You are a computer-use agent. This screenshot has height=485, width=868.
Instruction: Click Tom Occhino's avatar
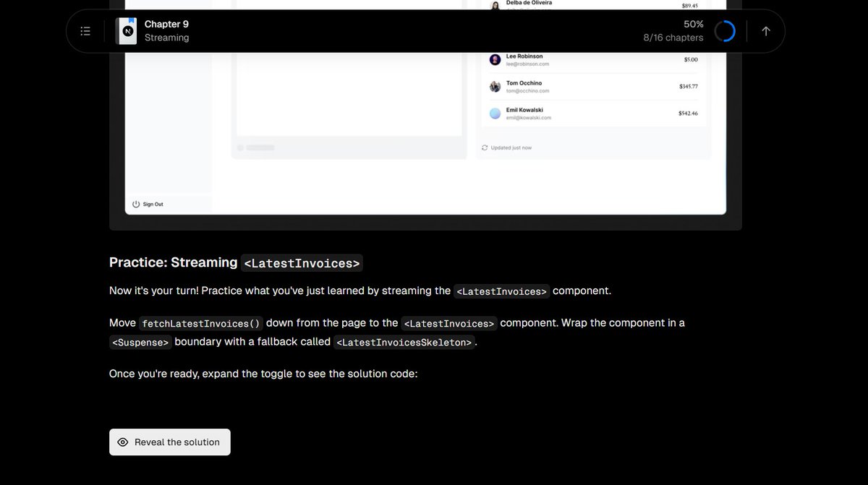[x=495, y=87]
